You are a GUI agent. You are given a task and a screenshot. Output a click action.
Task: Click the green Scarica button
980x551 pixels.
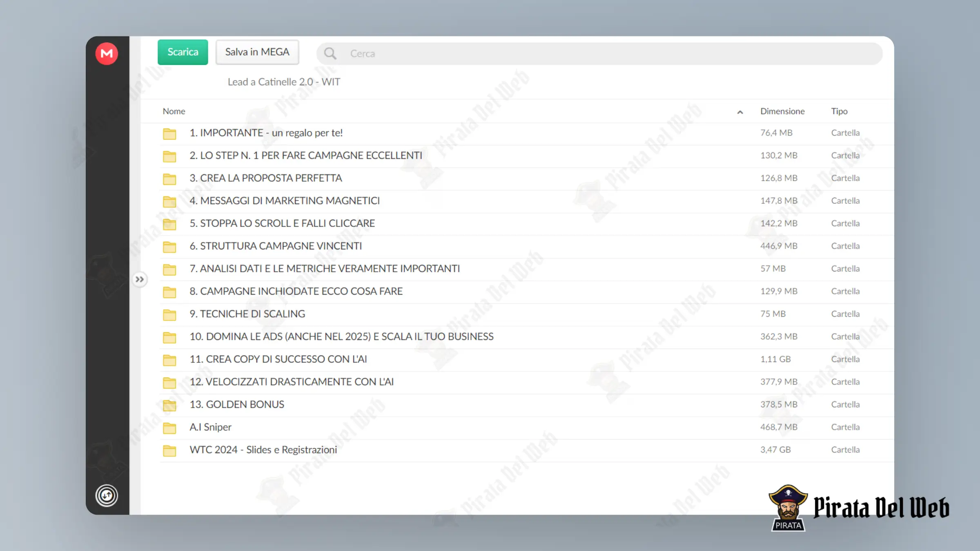[x=183, y=52]
